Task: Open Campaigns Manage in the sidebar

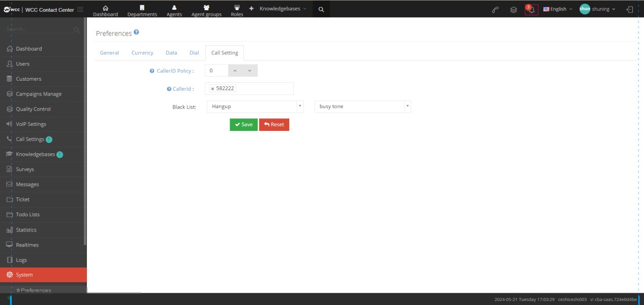Action: click(43, 94)
